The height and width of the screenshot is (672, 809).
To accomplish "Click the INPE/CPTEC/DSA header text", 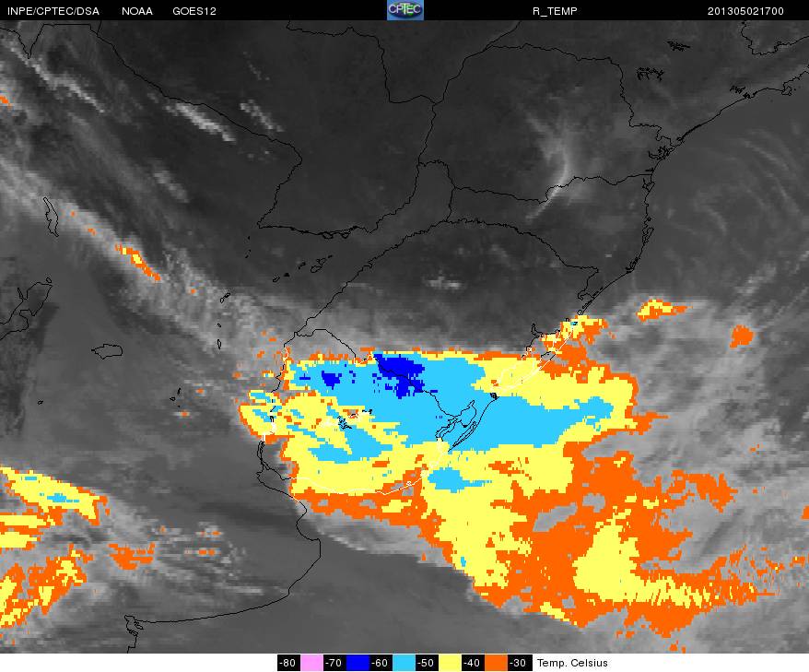I will tap(53, 11).
